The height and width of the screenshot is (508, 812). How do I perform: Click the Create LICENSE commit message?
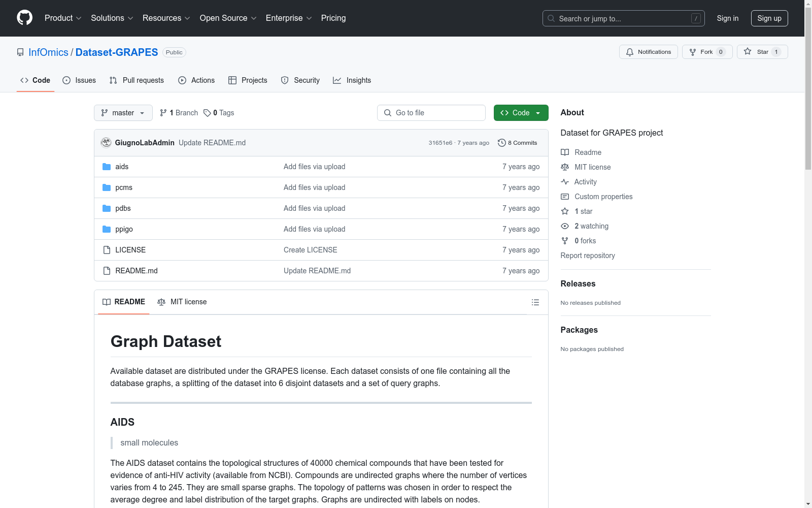tap(311, 250)
